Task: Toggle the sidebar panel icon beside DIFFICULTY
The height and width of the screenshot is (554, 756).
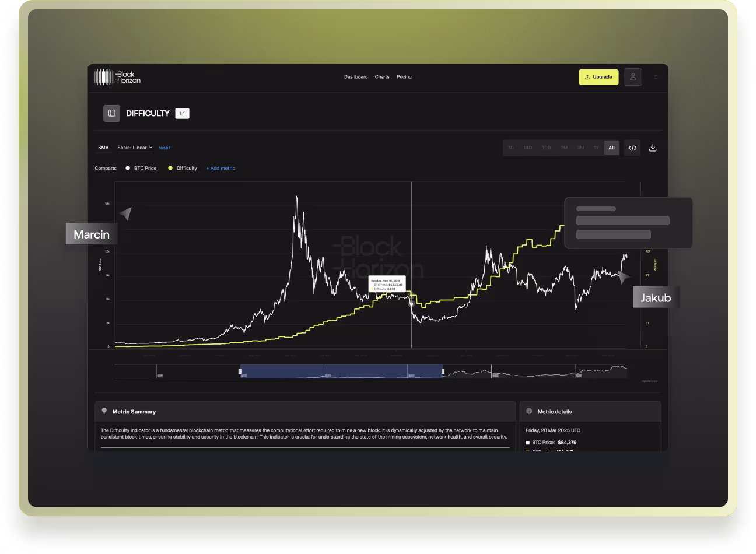Action: 111,113
